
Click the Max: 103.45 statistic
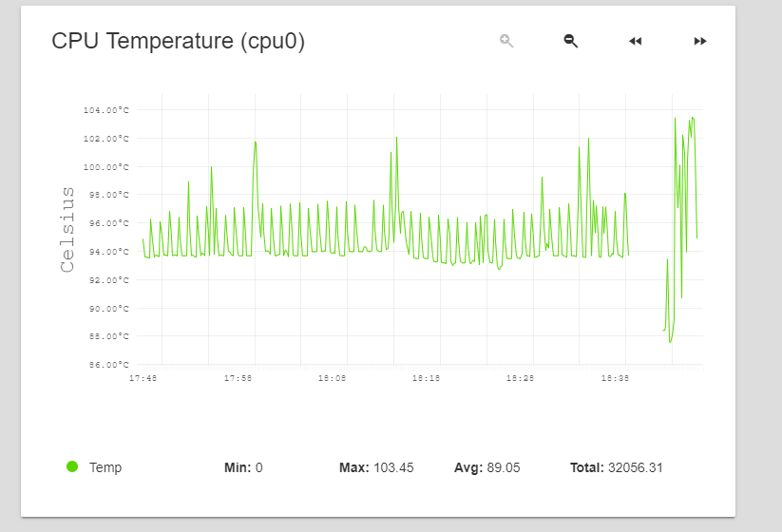coord(376,467)
